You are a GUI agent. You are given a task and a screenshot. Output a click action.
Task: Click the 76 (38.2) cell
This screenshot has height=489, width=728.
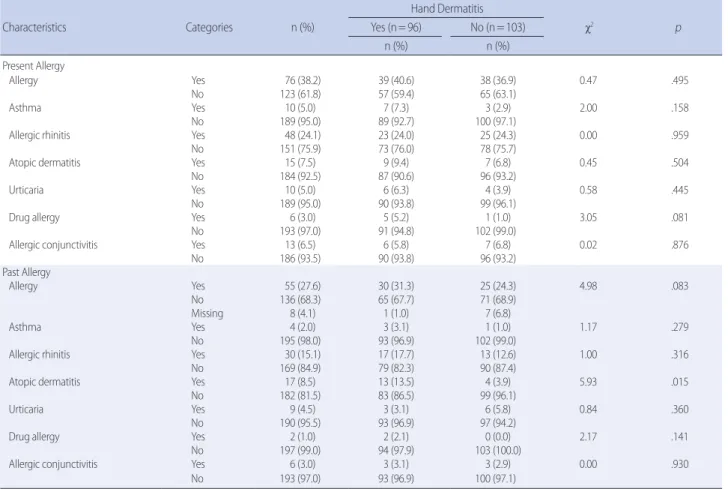click(x=303, y=80)
